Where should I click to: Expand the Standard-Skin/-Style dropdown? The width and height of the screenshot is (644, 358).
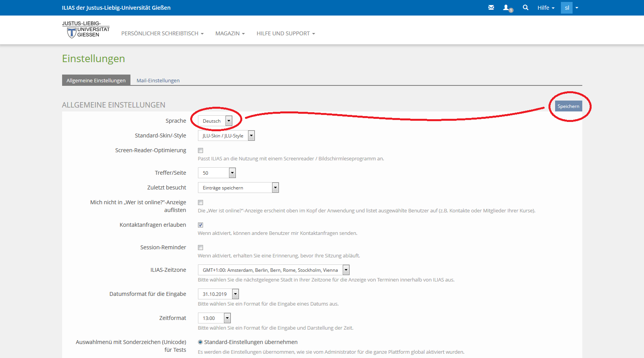pos(226,136)
